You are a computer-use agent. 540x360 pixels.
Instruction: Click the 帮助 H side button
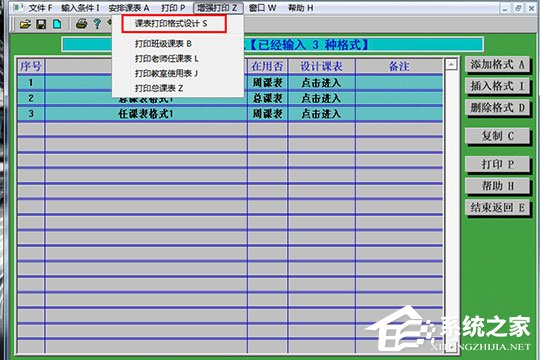coord(497,186)
